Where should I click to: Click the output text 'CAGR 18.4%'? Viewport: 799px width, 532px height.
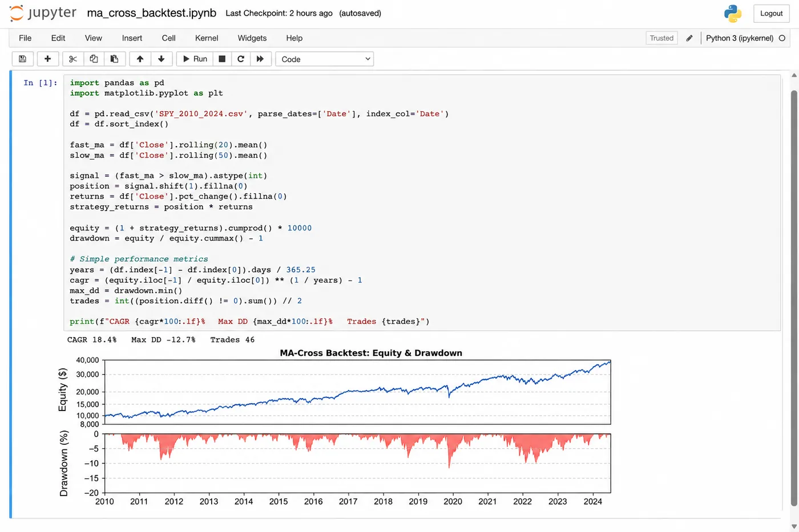92,340
